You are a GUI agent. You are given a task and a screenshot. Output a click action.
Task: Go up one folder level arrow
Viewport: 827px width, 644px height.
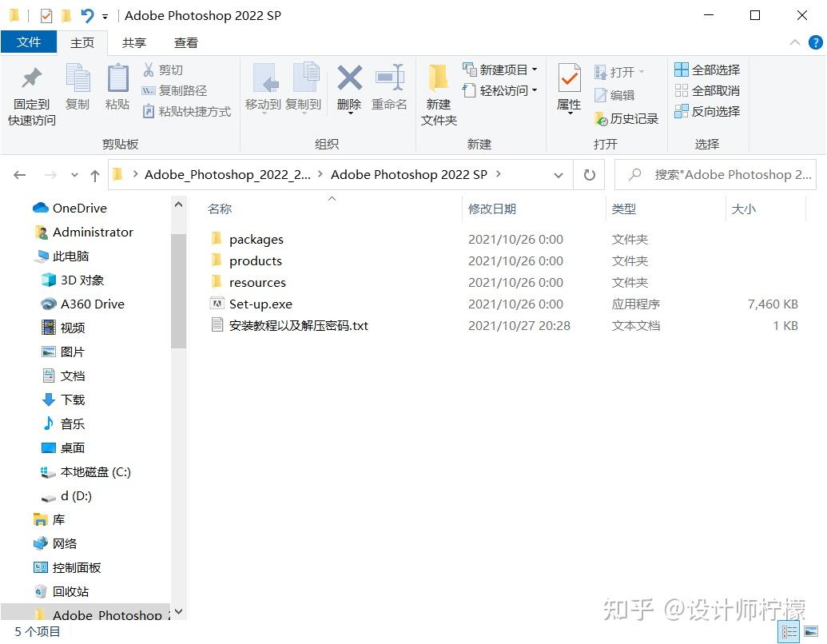(x=95, y=175)
